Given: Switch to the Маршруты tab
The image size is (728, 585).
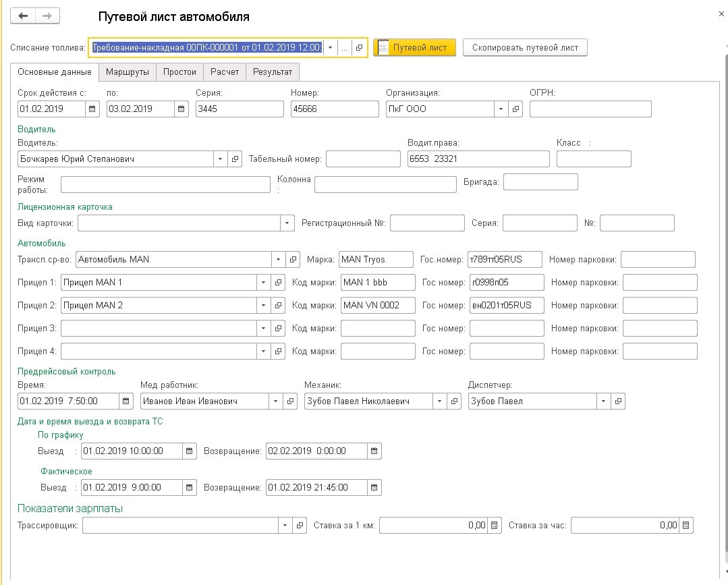Looking at the screenshot, I should [x=128, y=72].
